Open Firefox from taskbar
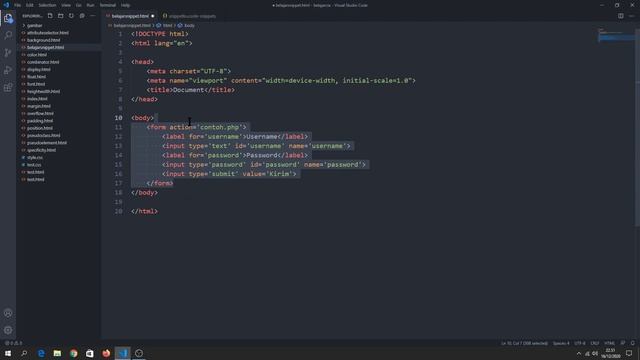The image size is (640, 360). (106, 353)
